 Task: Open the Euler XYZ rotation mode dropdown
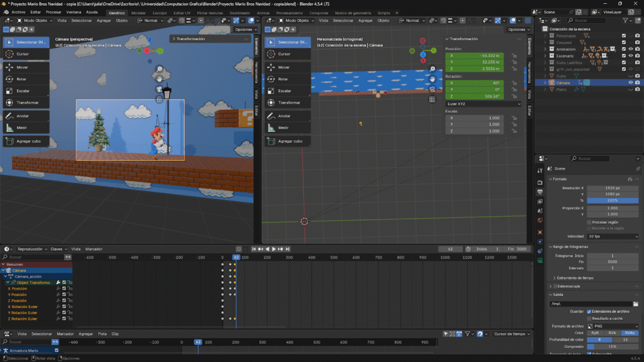coord(483,104)
